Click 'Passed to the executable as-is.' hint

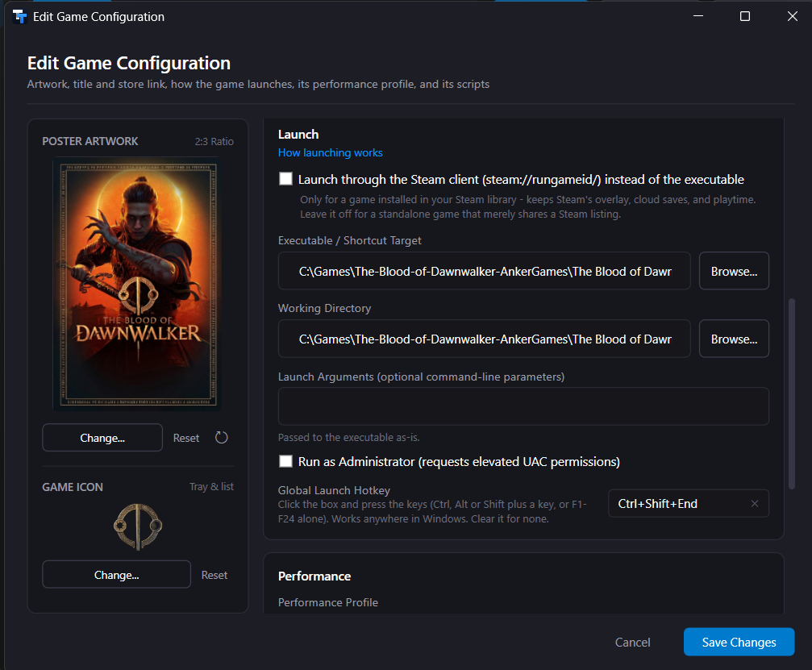(348, 438)
